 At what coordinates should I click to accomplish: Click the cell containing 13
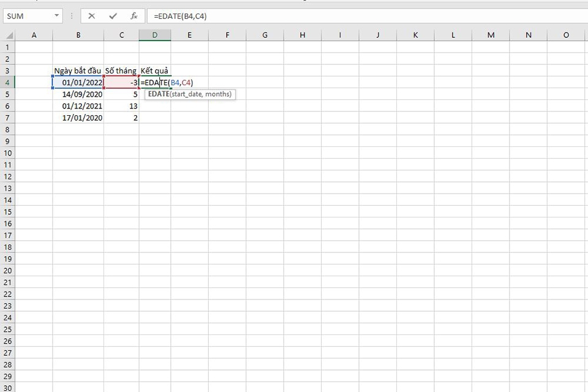[121, 106]
